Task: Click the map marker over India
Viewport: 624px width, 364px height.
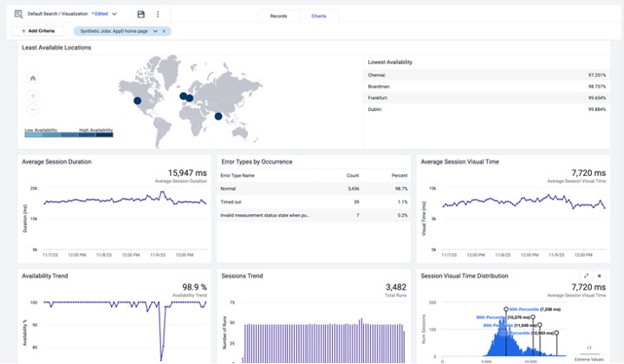Action: [218, 116]
